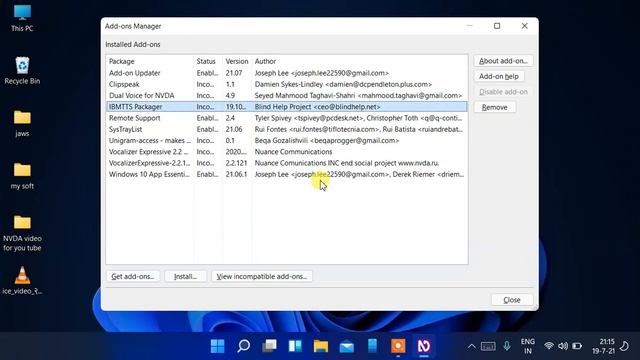
Task: Select SysTrayList add-on row
Action: (x=287, y=129)
